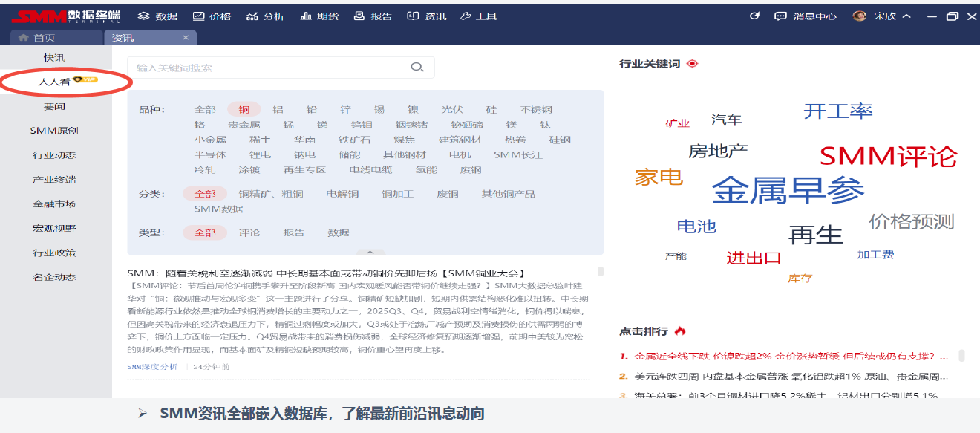Choose the 再生专区 variety filter
Viewport: 980px width, 433px height.
pos(305,169)
